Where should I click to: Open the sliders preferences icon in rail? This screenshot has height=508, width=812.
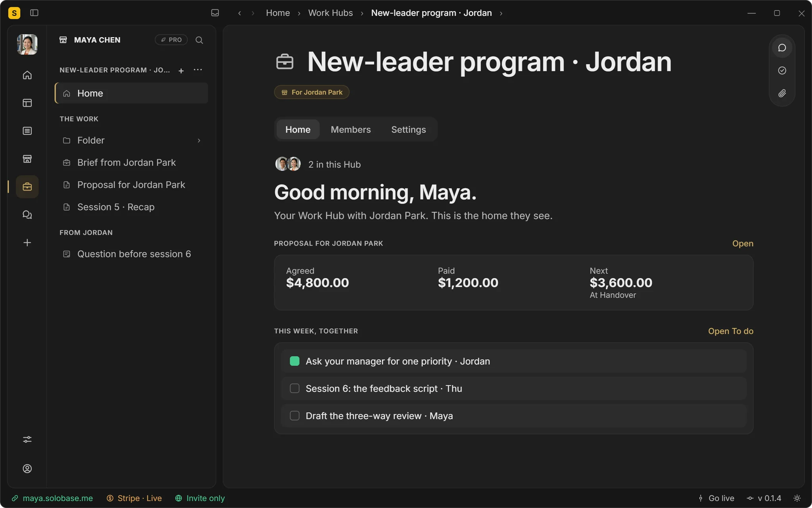click(x=27, y=439)
